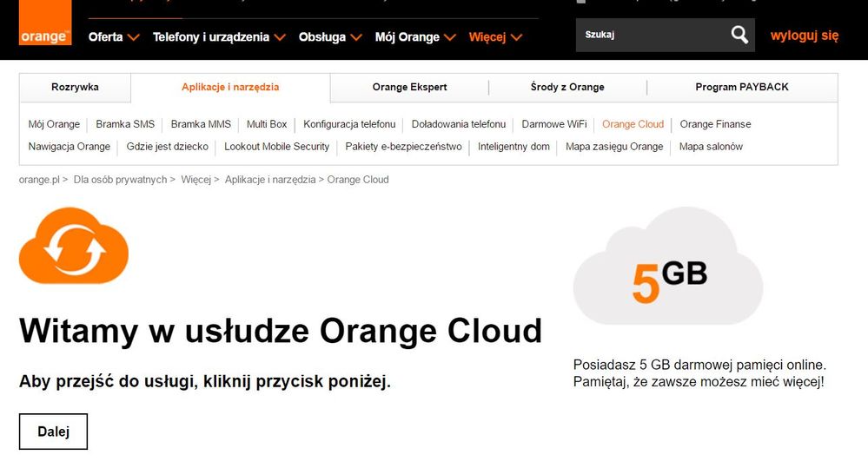This screenshot has height=468, width=868.
Task: Open Konfiguracja telefonu
Action: point(349,124)
